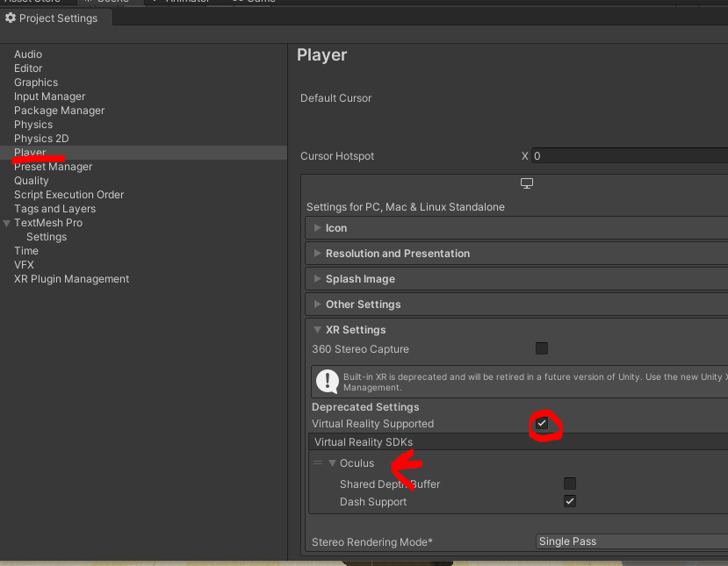The width and height of the screenshot is (728, 566).
Task: Open Input Manager settings
Action: [50, 97]
